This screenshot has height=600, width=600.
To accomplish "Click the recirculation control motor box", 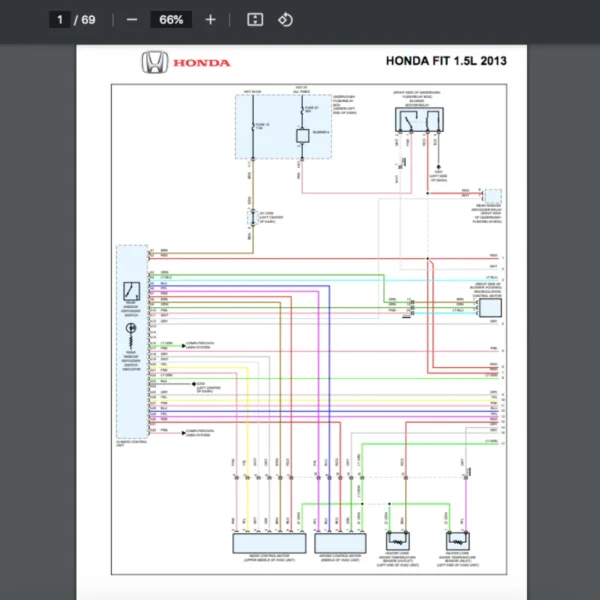I will [x=490, y=308].
